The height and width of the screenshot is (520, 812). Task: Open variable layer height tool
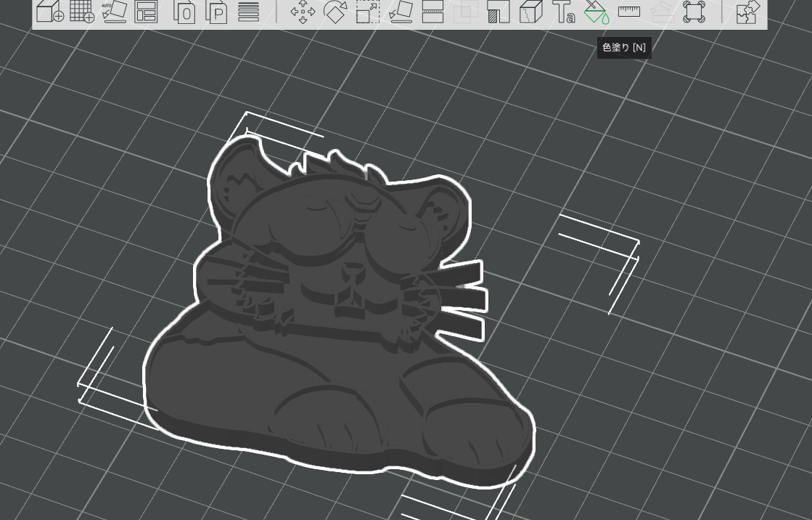coord(249,12)
